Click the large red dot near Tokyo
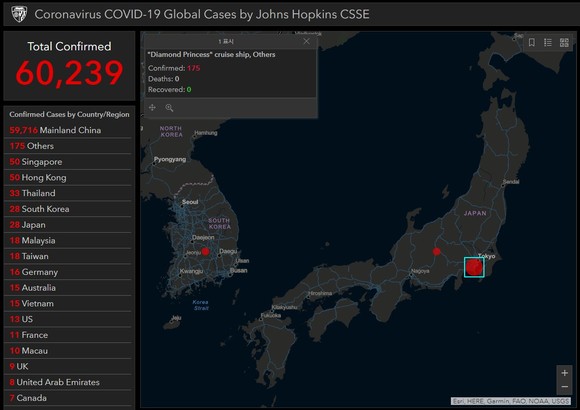 [x=474, y=267]
